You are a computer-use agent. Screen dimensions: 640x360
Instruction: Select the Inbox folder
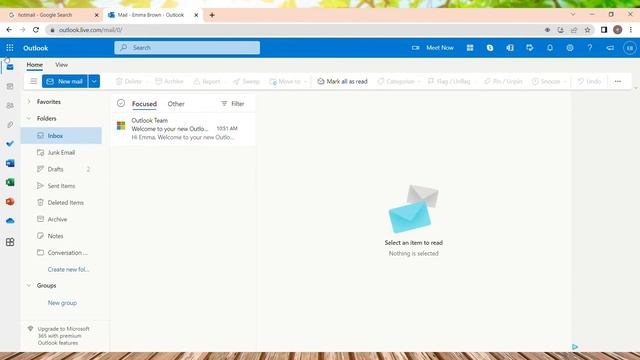(61, 136)
